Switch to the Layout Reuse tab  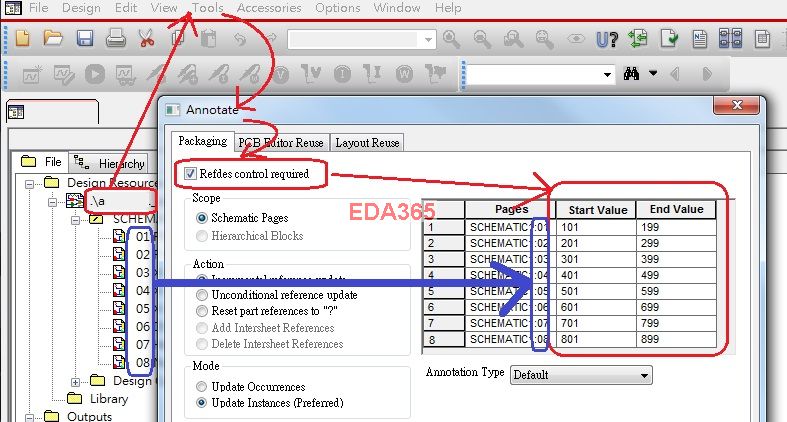click(x=367, y=143)
